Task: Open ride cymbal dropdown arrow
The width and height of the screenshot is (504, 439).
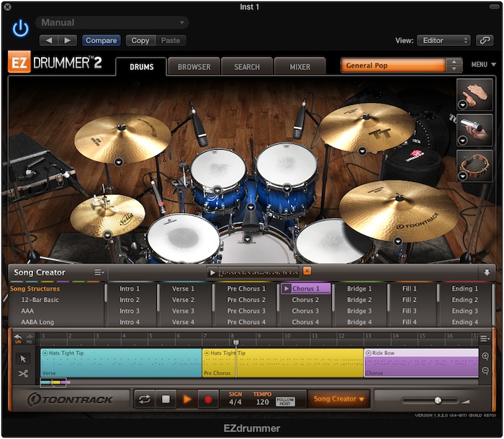Action: [398, 241]
